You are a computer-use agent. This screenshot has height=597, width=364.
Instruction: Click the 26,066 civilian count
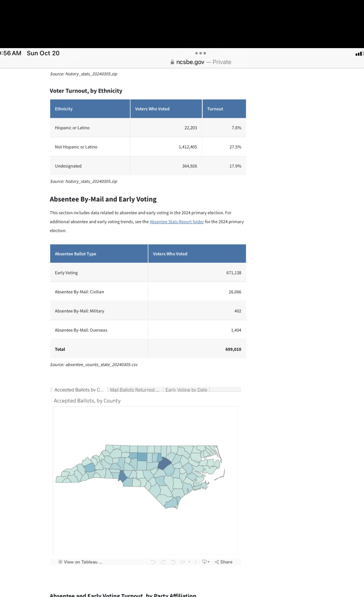coord(235,292)
